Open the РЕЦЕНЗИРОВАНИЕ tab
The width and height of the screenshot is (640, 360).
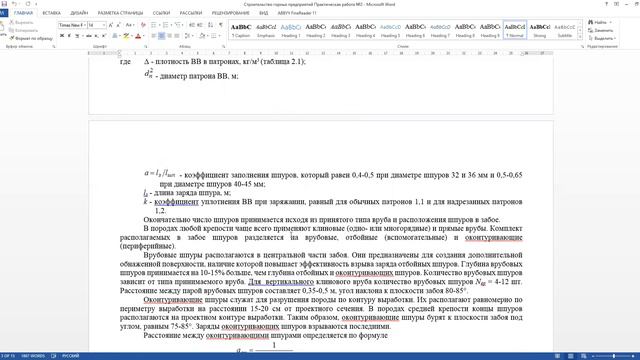[231, 13]
